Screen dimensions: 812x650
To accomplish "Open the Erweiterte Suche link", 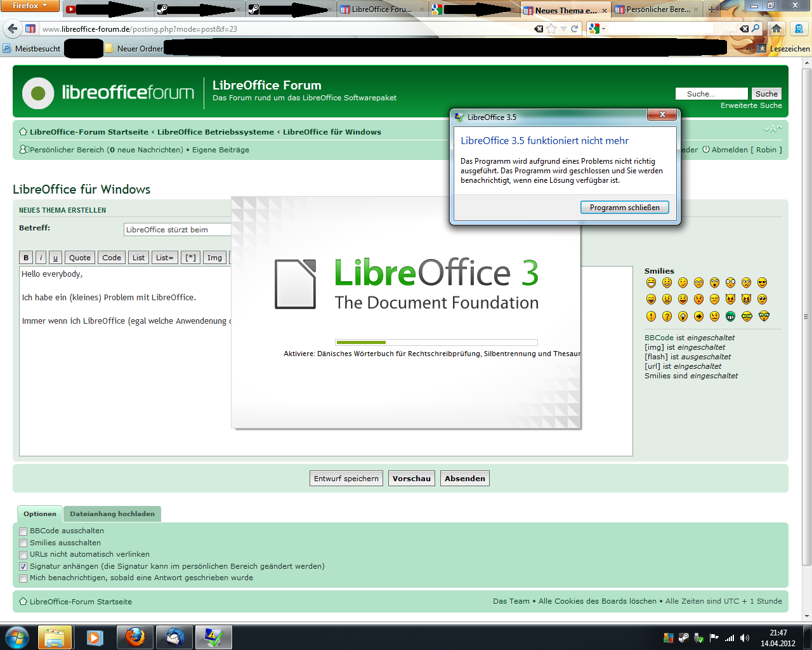I will 751,105.
